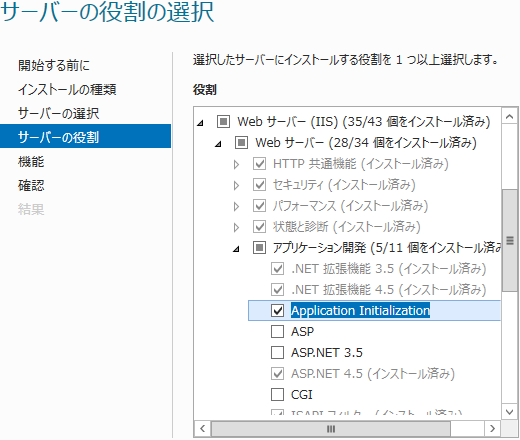The height and width of the screenshot is (440, 520).
Task: Select セキュリティ (インストール済み) label
Action: coord(344,185)
